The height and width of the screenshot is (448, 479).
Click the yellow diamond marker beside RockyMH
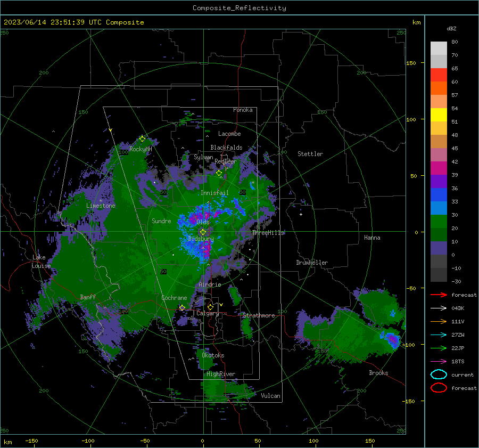coord(142,139)
